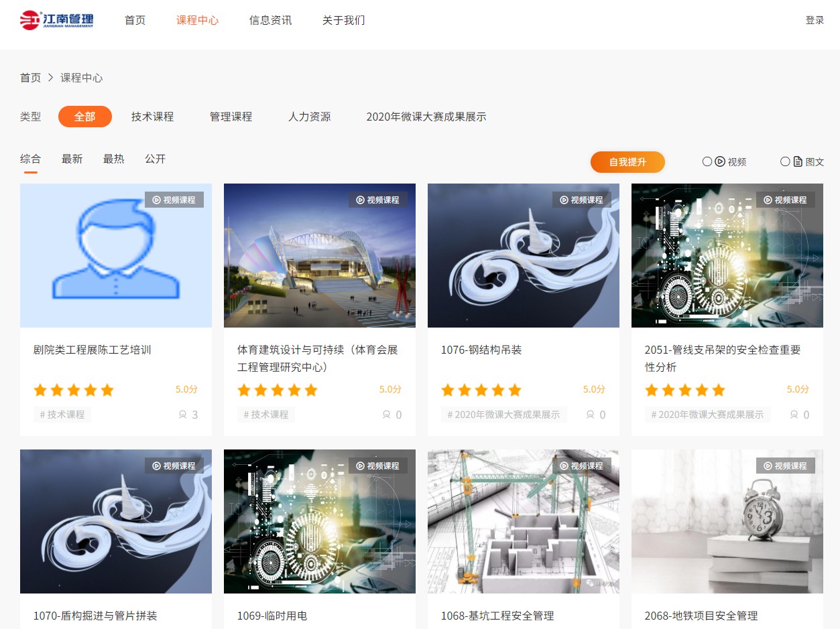Click 视频课程 badge on crane building thumbnail
Screen dimensions: 840x629
[x=581, y=466]
